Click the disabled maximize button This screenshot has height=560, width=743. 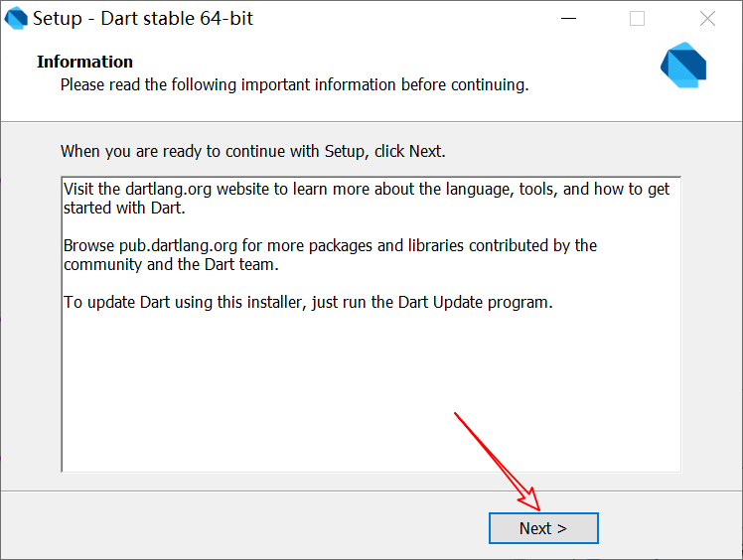(x=637, y=19)
